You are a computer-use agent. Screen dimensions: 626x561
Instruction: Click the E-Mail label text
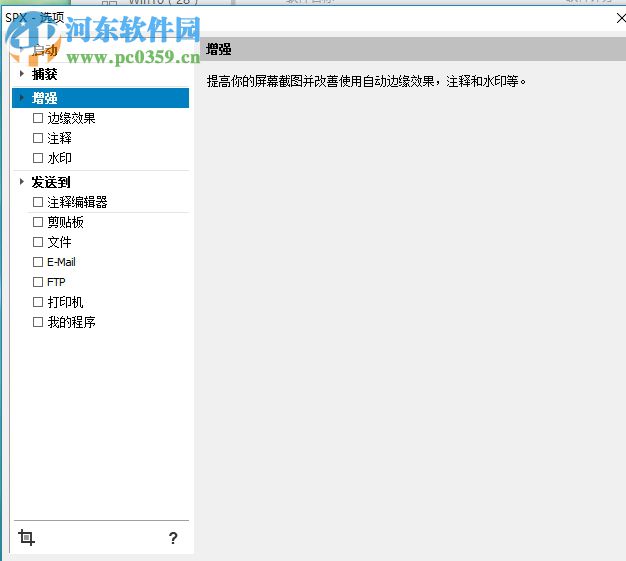point(61,262)
